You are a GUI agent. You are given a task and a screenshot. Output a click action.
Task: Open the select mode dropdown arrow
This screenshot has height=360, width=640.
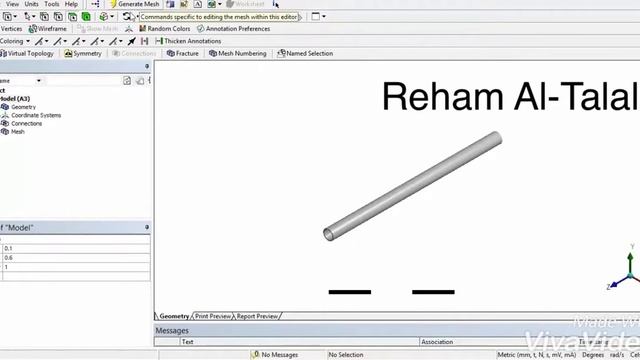(15, 17)
